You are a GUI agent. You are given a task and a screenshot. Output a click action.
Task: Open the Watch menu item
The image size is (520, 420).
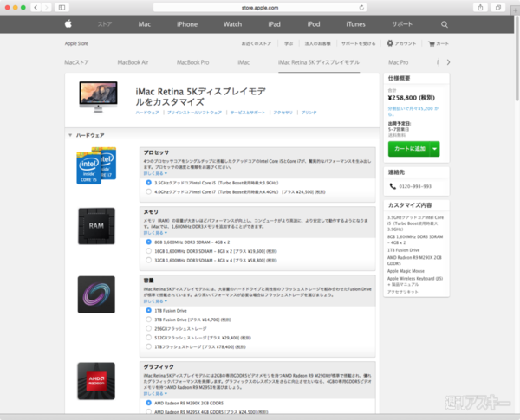coord(232,24)
